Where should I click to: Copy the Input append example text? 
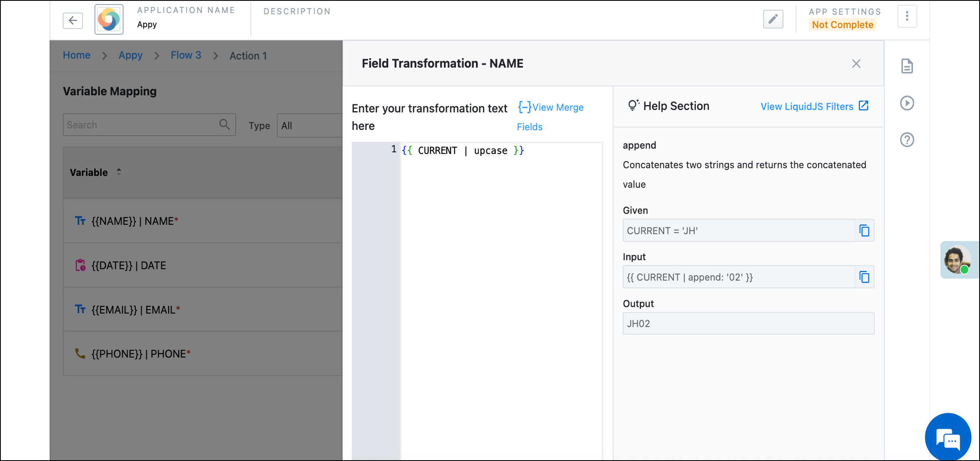864,277
